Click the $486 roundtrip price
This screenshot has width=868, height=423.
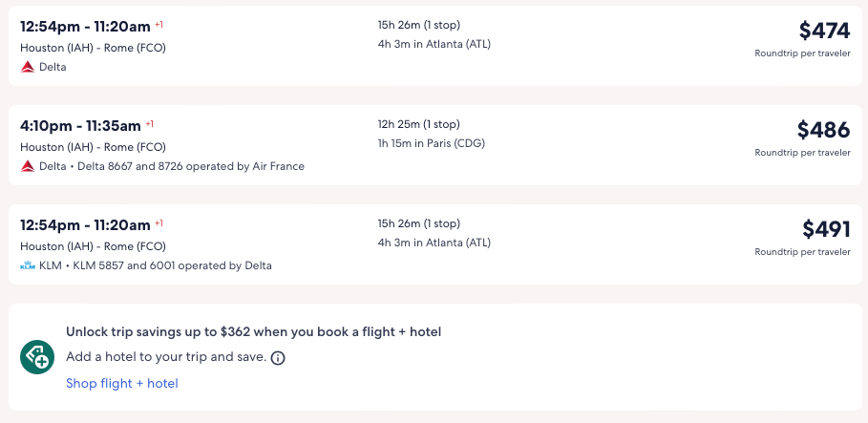(823, 130)
